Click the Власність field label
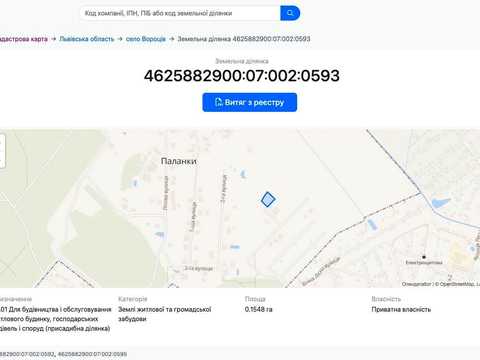This screenshot has height=360, width=480. tap(386, 299)
